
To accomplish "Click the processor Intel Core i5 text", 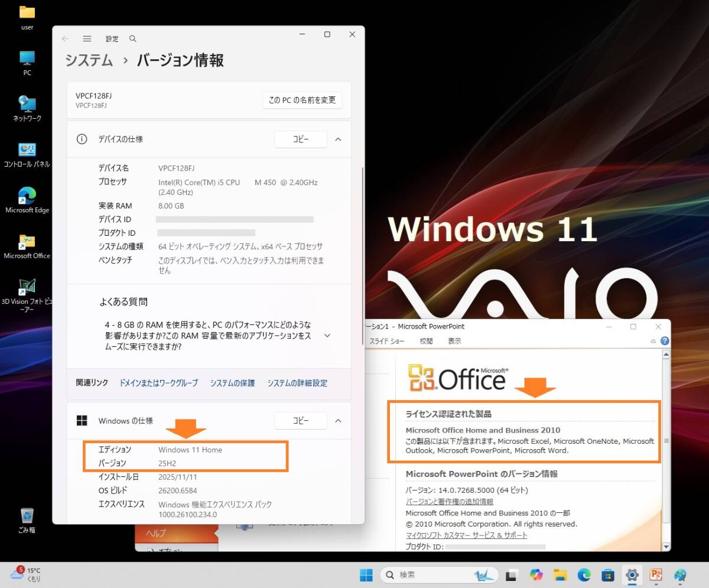I will 238,187.
